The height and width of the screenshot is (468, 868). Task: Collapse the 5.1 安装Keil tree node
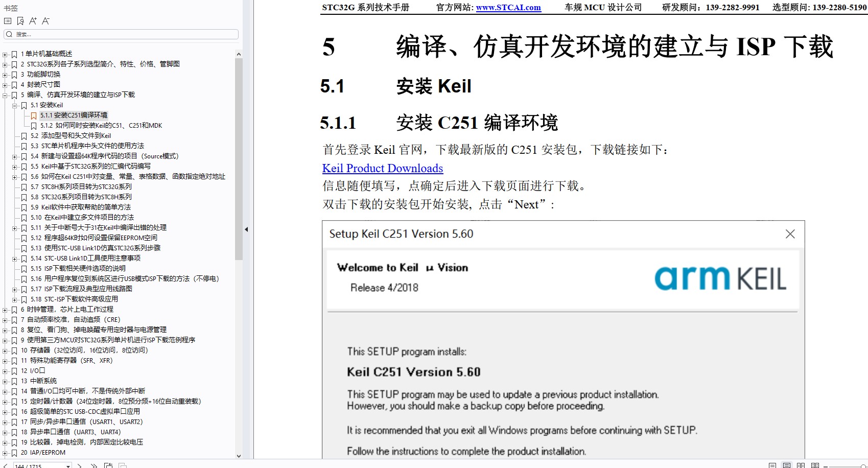tap(15, 105)
